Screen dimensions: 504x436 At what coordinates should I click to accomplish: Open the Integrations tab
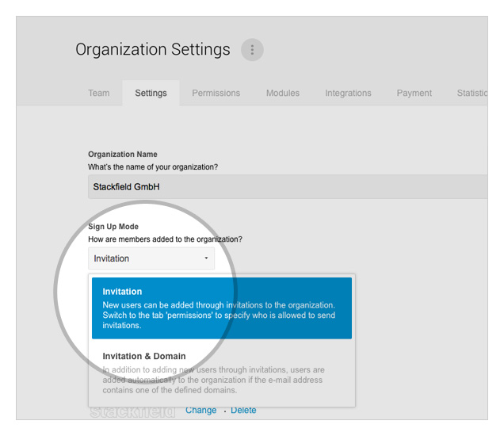tap(348, 93)
